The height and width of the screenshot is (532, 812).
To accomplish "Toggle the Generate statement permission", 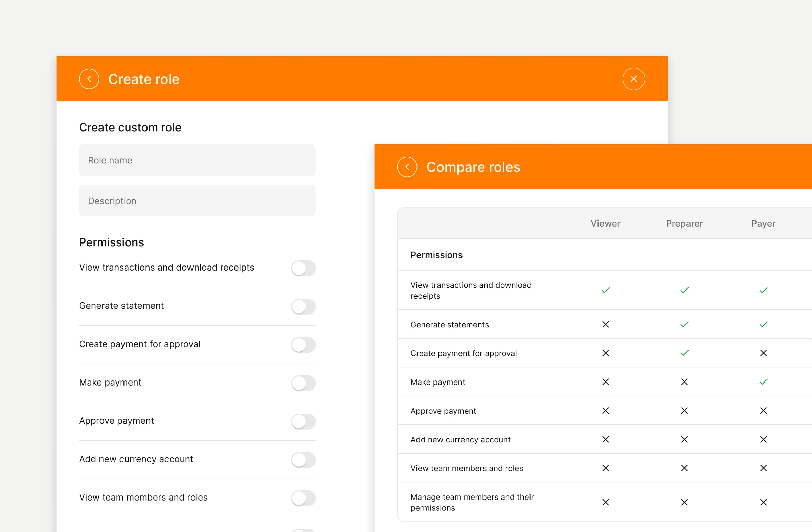I will click(x=303, y=306).
